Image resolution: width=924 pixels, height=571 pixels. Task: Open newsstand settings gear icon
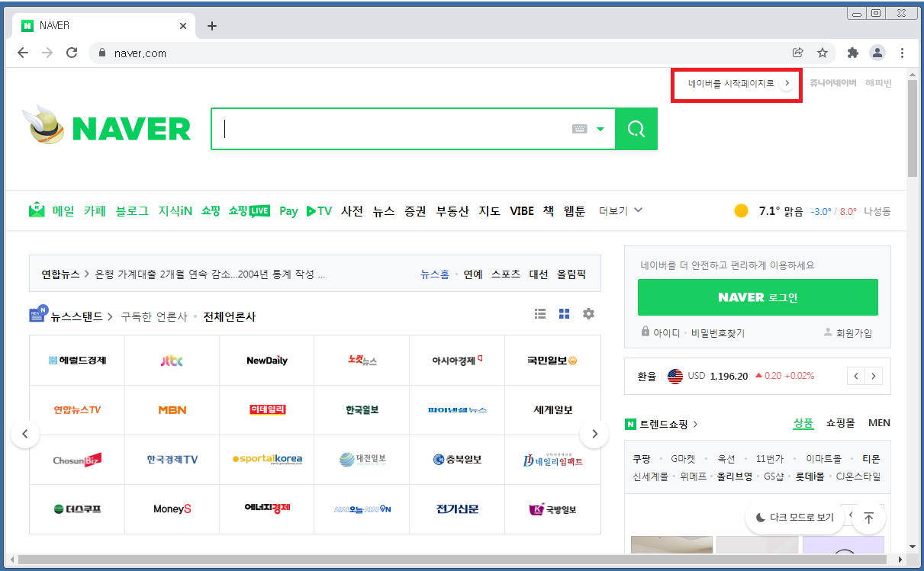588,313
